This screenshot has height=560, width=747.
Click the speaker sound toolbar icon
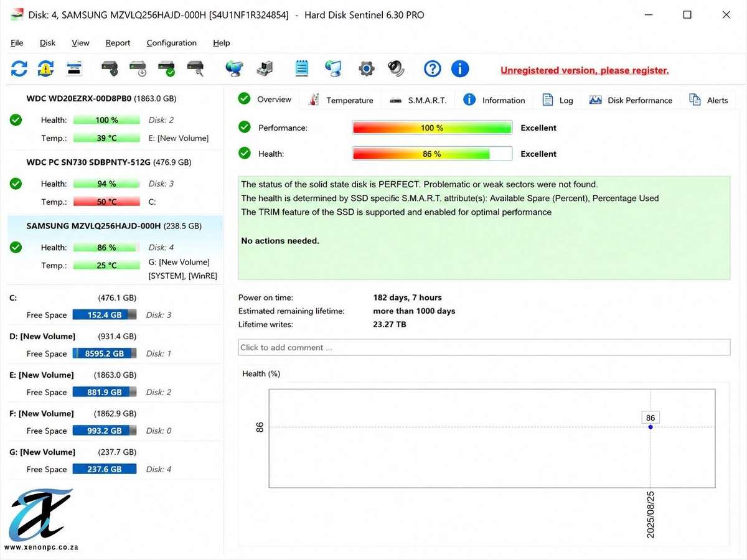tap(396, 68)
